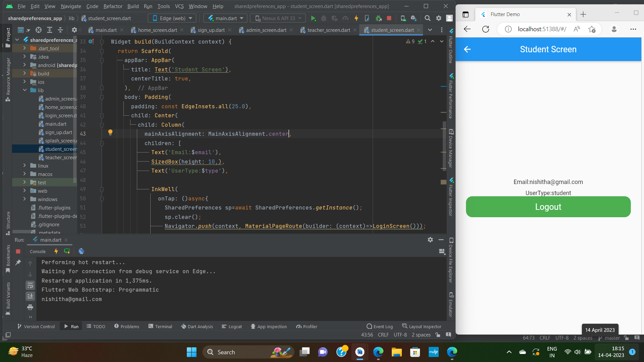Collapse the lib folder in Project tree
The width and height of the screenshot is (644, 362).
coord(24,90)
